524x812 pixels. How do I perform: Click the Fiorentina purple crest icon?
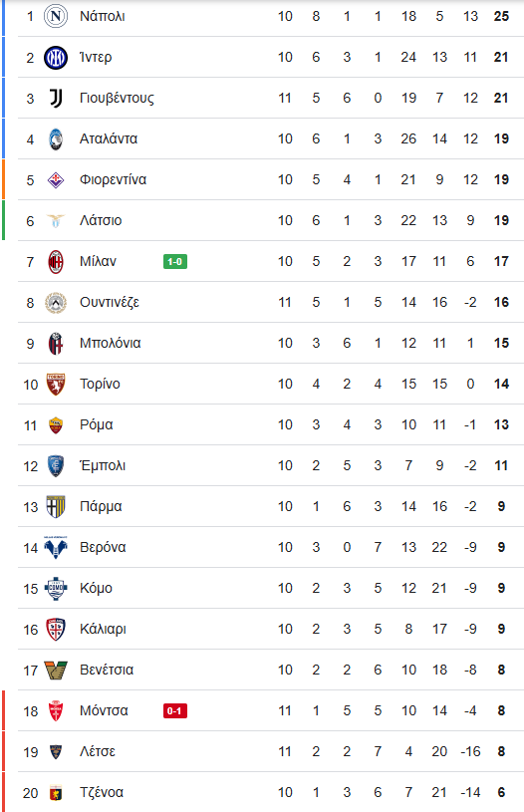(x=56, y=179)
